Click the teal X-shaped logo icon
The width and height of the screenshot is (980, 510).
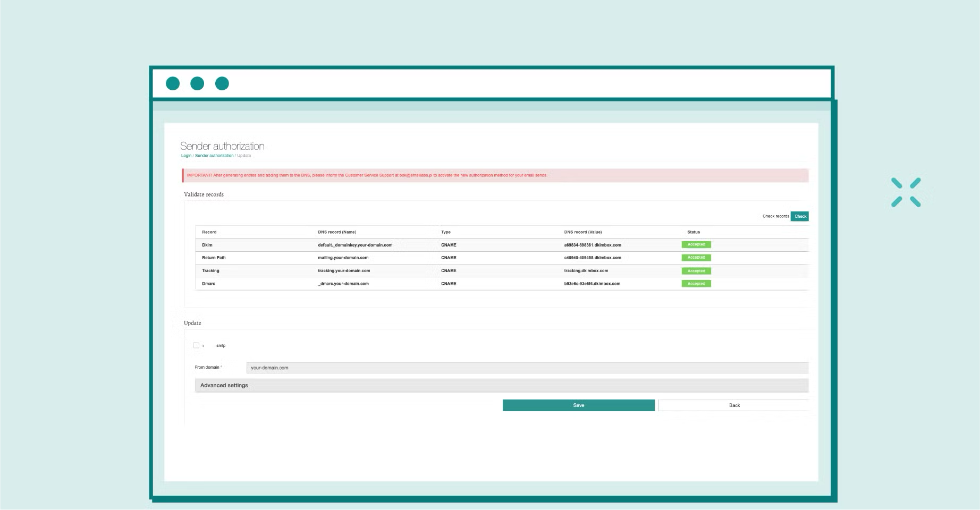pyautogui.click(x=906, y=192)
